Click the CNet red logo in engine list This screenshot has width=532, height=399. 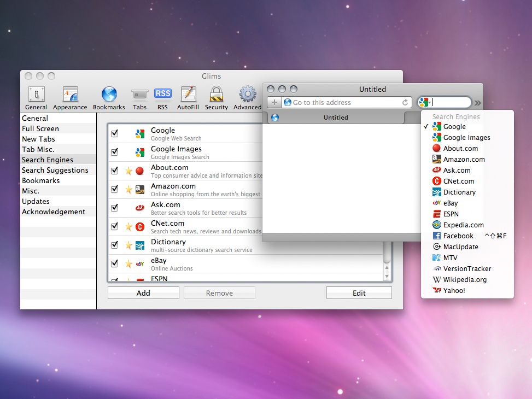tap(140, 226)
